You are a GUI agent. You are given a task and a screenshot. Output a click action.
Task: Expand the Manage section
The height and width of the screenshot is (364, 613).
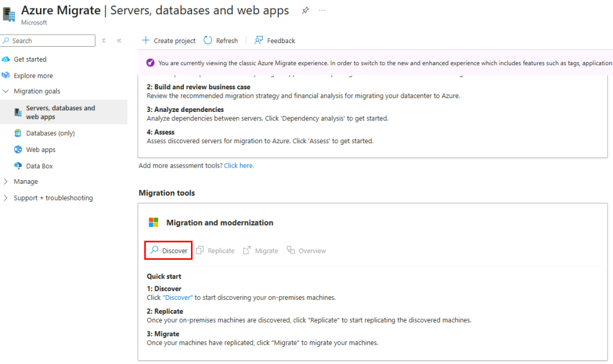pyautogui.click(x=5, y=181)
